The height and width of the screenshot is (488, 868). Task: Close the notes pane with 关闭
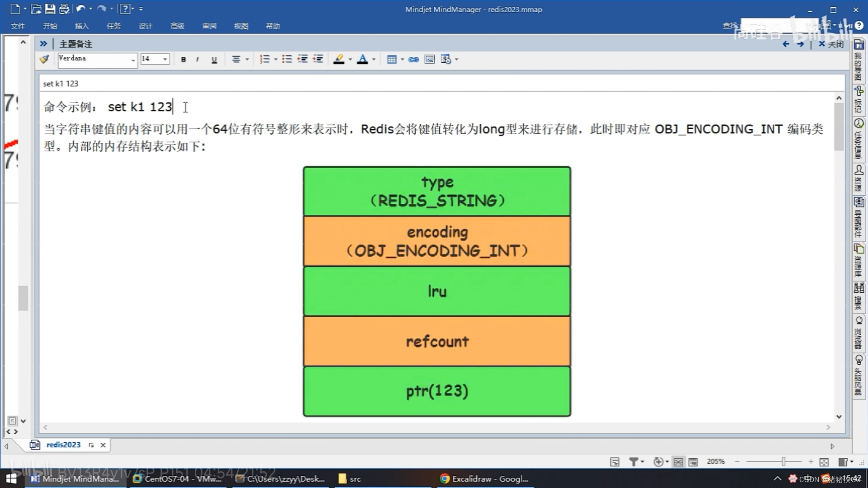[831, 44]
